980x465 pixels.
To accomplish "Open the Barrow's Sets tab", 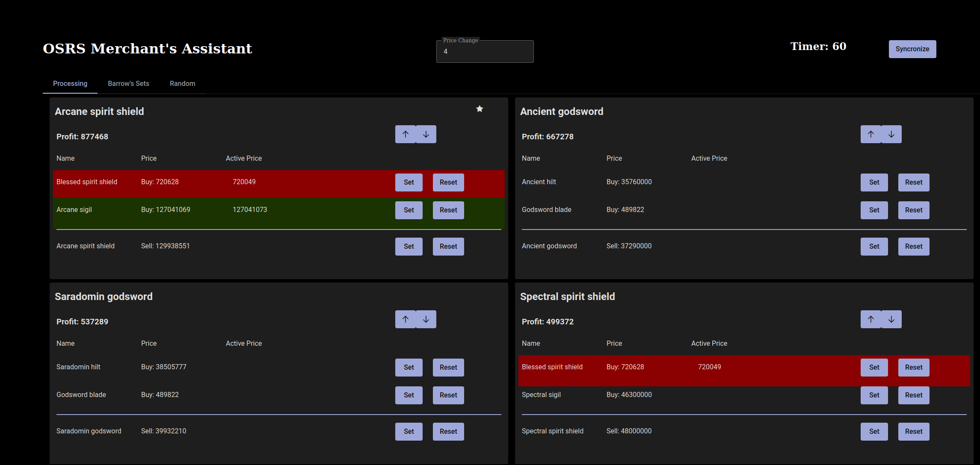I will [128, 83].
